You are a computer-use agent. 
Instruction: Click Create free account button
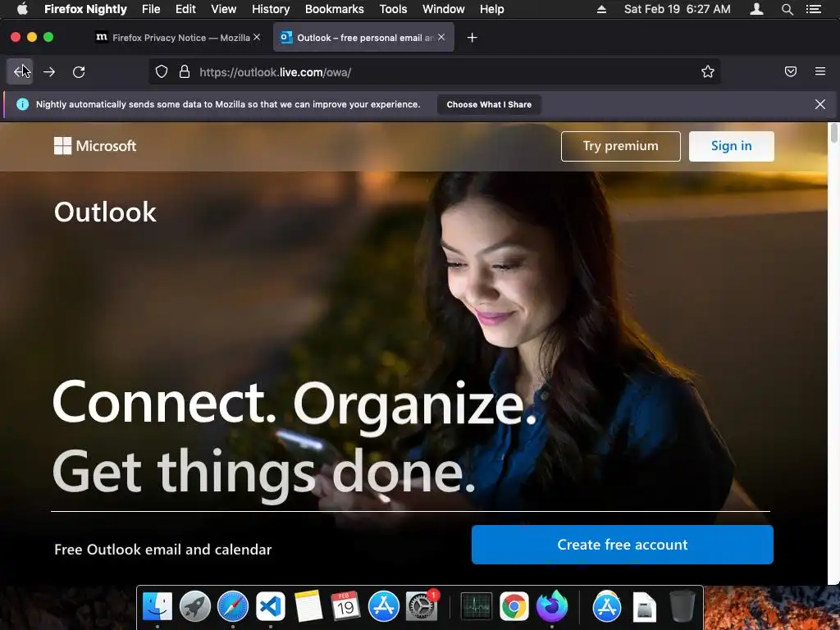click(622, 545)
